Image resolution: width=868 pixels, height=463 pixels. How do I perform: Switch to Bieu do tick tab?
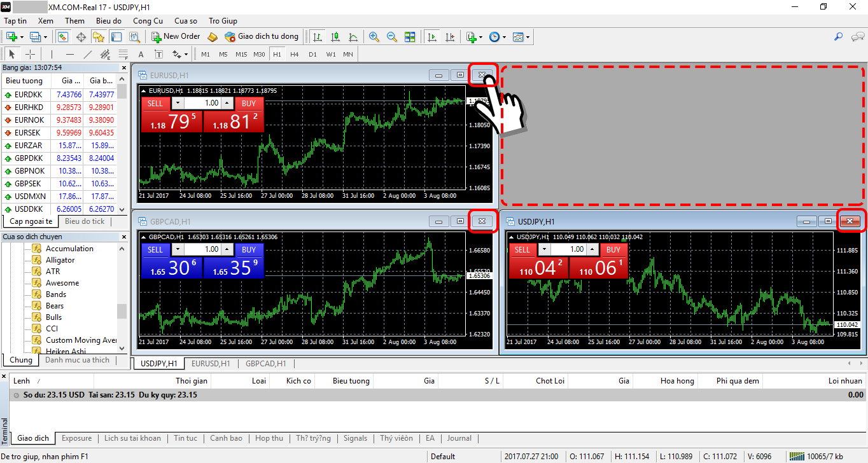85,221
